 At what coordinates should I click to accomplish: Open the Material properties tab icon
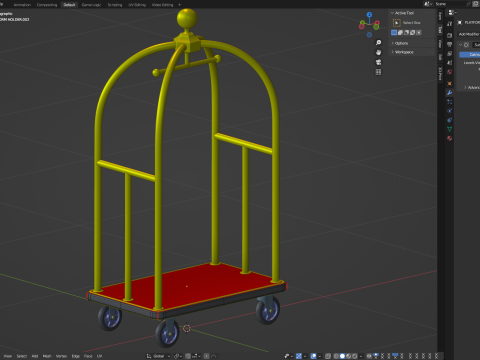(449, 138)
